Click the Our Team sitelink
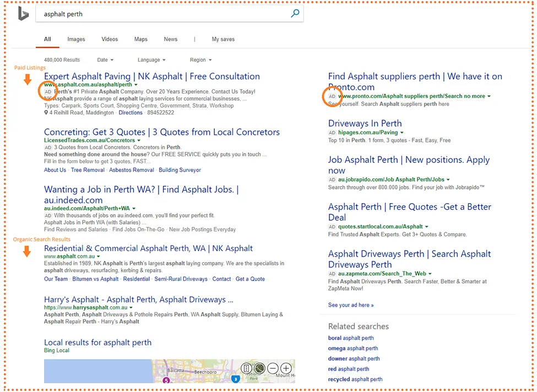 [x=56, y=279]
